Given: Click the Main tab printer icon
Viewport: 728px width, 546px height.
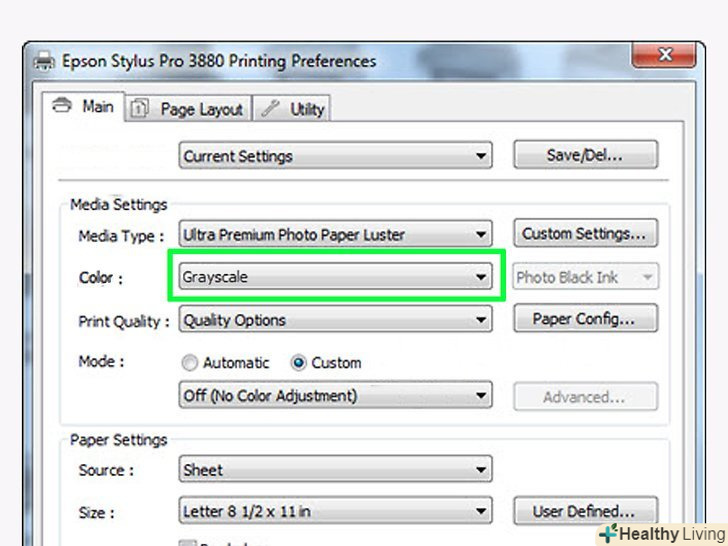Looking at the screenshot, I should click(62, 106).
